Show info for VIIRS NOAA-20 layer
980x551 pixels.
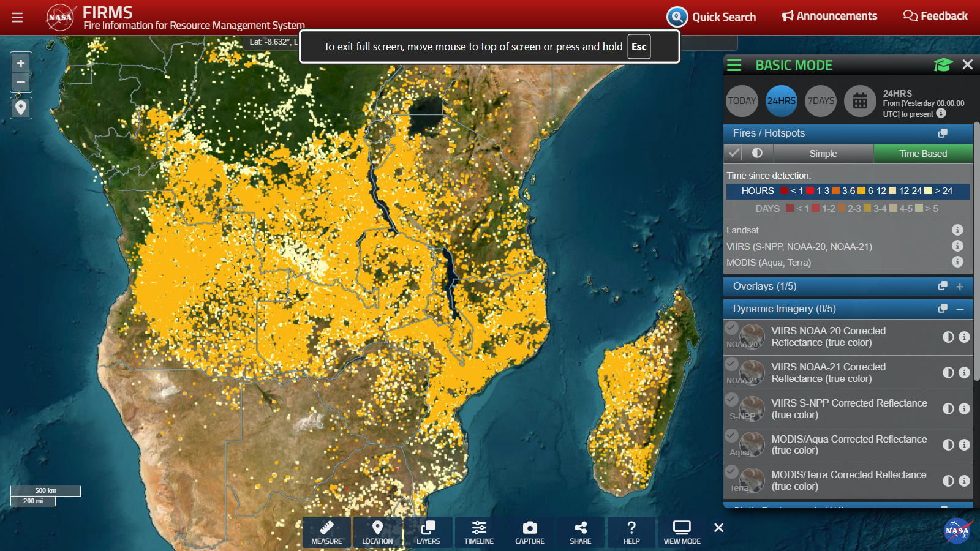point(964,337)
